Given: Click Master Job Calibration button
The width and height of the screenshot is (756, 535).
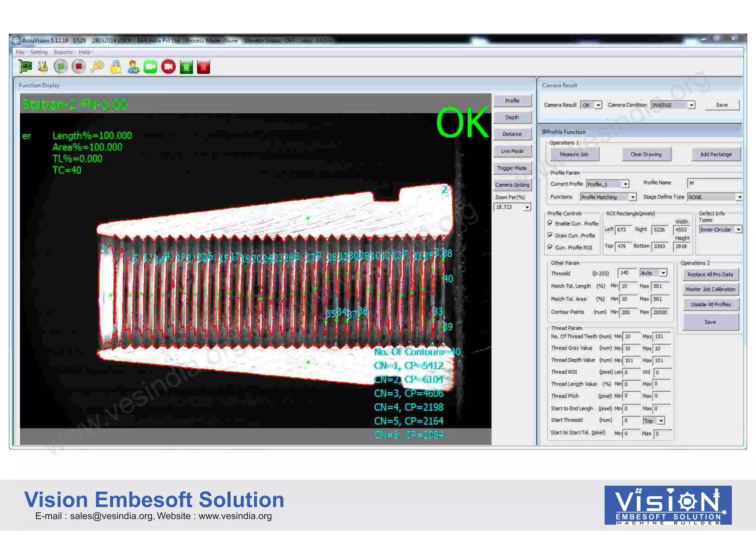Looking at the screenshot, I should pyautogui.click(x=710, y=289).
